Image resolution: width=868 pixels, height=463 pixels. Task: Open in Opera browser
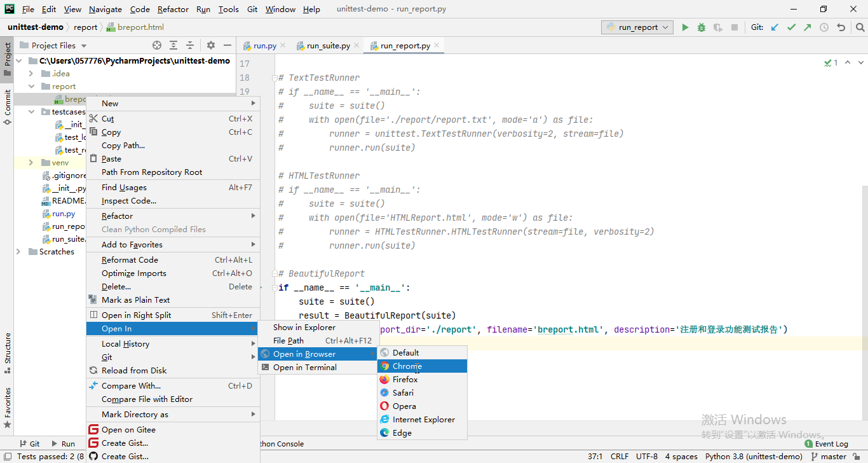[422, 406]
